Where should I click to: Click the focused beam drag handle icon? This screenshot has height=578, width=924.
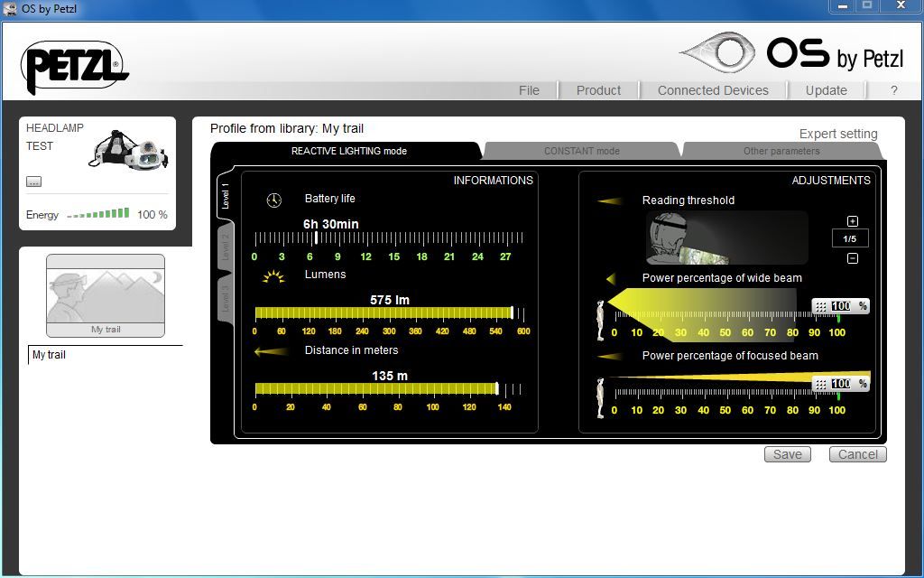[821, 385]
